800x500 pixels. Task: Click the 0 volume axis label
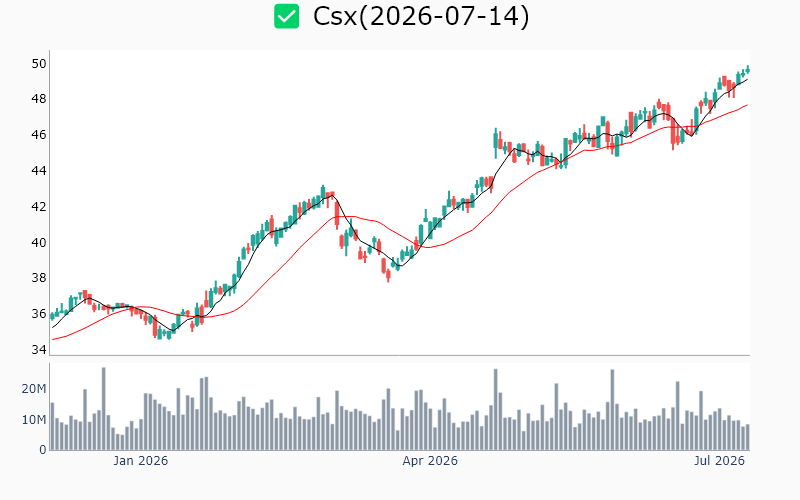coord(43,450)
